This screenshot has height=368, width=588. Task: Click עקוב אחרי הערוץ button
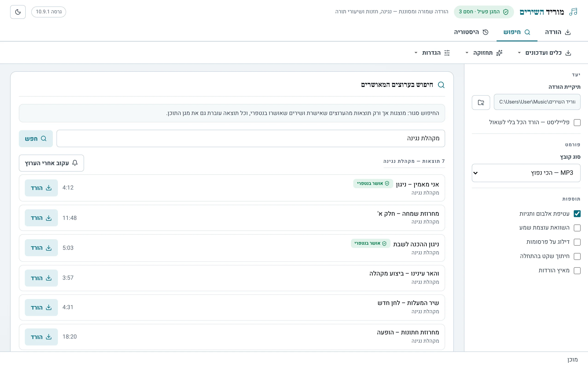[51, 163]
